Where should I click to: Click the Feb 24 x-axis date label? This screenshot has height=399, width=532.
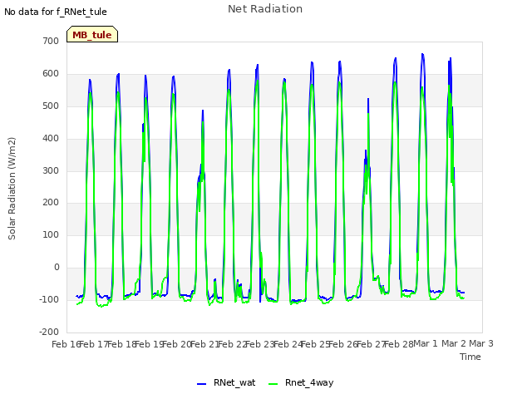(288, 344)
